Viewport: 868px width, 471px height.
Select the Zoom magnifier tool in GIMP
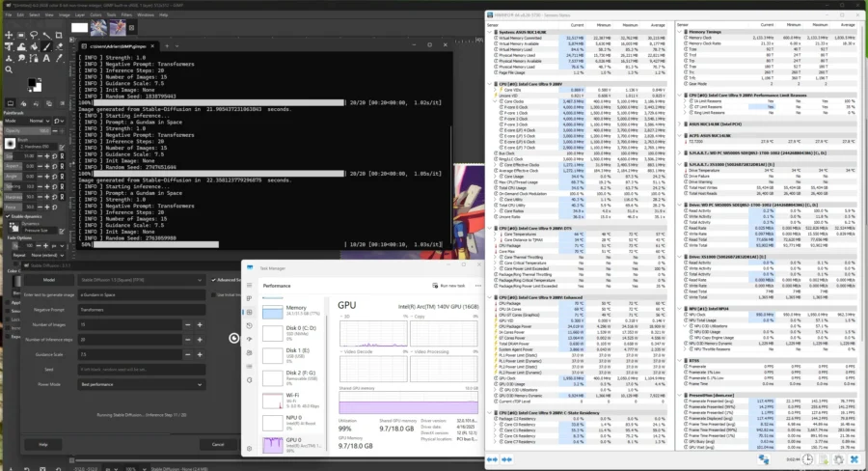click(9, 69)
